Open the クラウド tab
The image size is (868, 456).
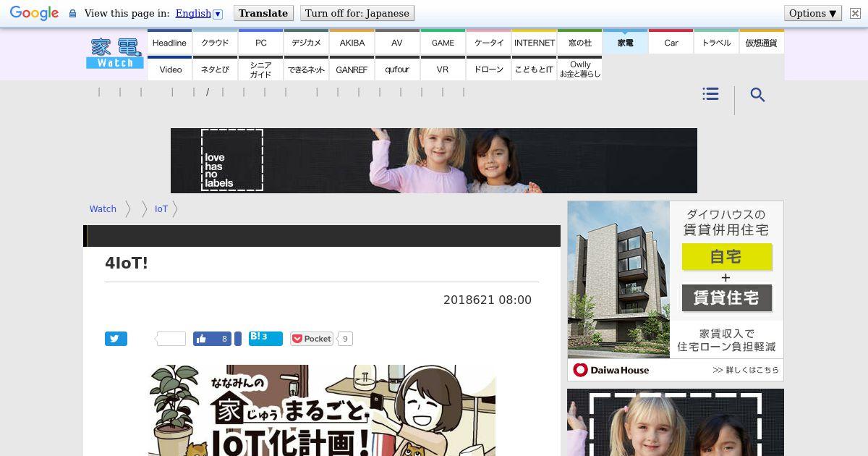[x=215, y=42]
